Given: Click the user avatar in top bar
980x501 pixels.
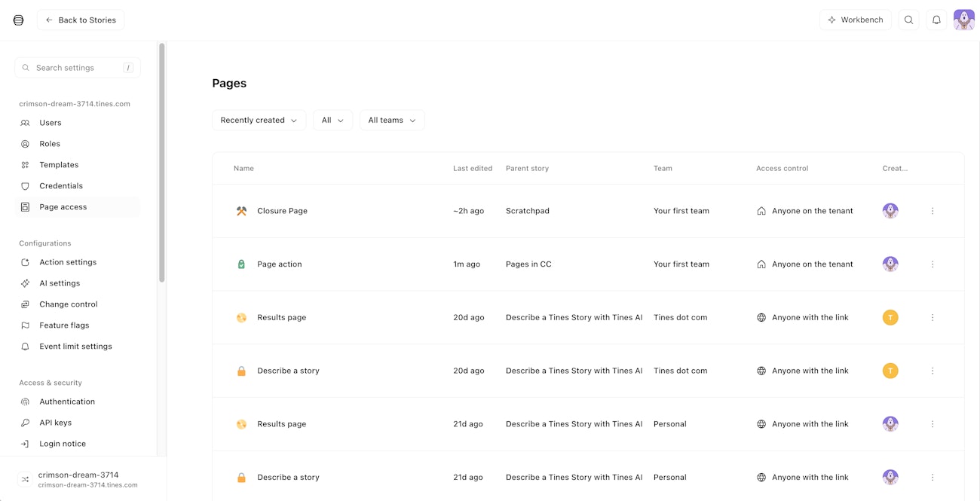Looking at the screenshot, I should 963,20.
